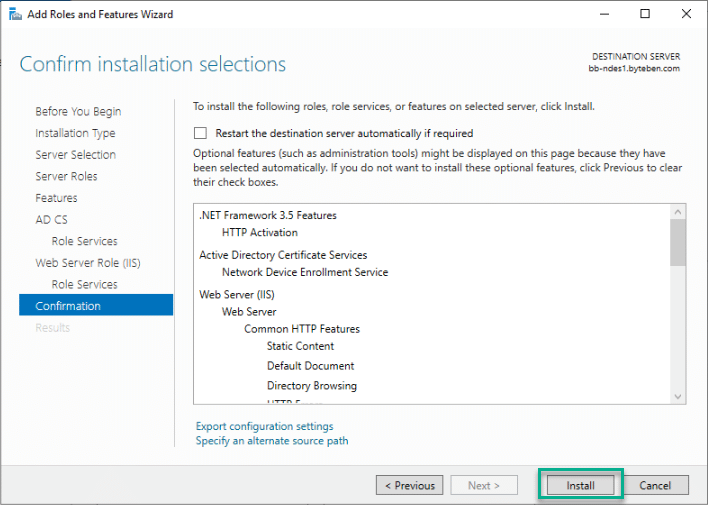Screen dimensions: 708x505
Task: Select Role Services under AD CS
Action: [84, 241]
